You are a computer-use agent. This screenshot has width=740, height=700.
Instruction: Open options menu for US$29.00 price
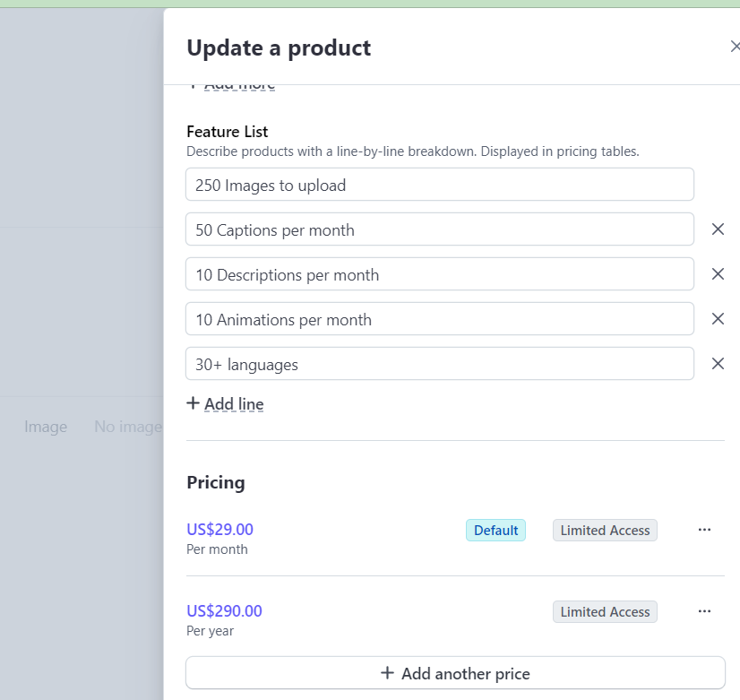coord(704,530)
